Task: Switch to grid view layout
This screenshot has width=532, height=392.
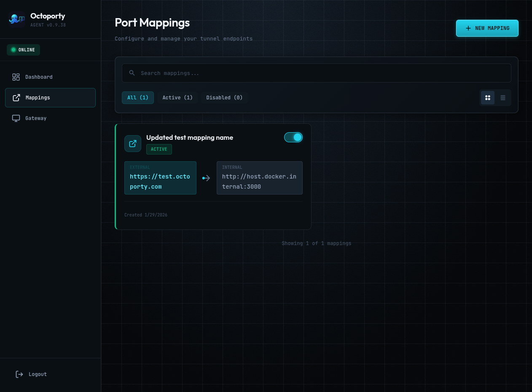Action: click(x=488, y=98)
